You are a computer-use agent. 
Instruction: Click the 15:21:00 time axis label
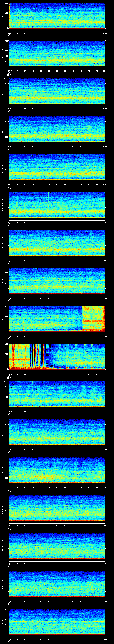(x=9, y=298)
